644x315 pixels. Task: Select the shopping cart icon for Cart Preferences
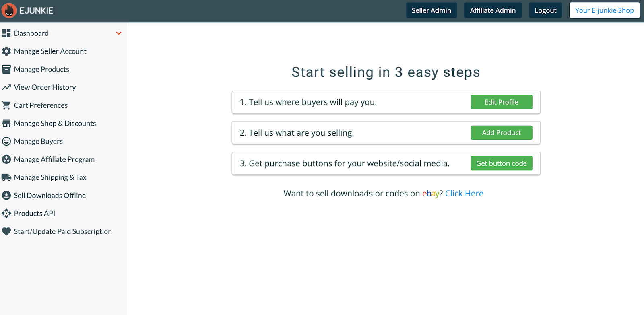(x=6, y=105)
